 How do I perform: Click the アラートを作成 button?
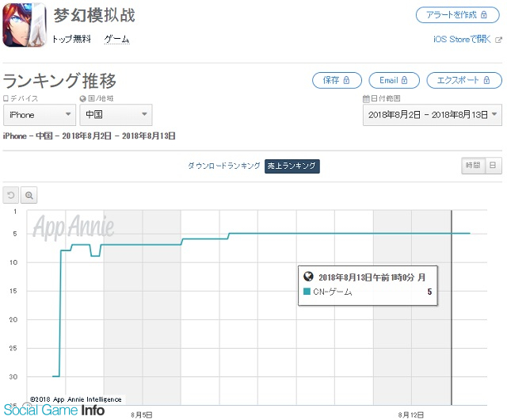[x=458, y=15]
